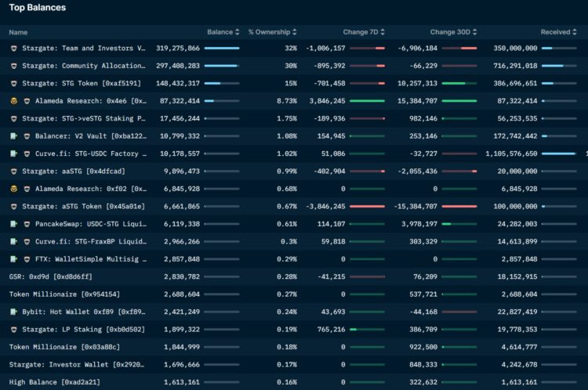
Task: Click the green contract icon on Curve.fi: STG-USDC Factory
Action: pos(13,153)
